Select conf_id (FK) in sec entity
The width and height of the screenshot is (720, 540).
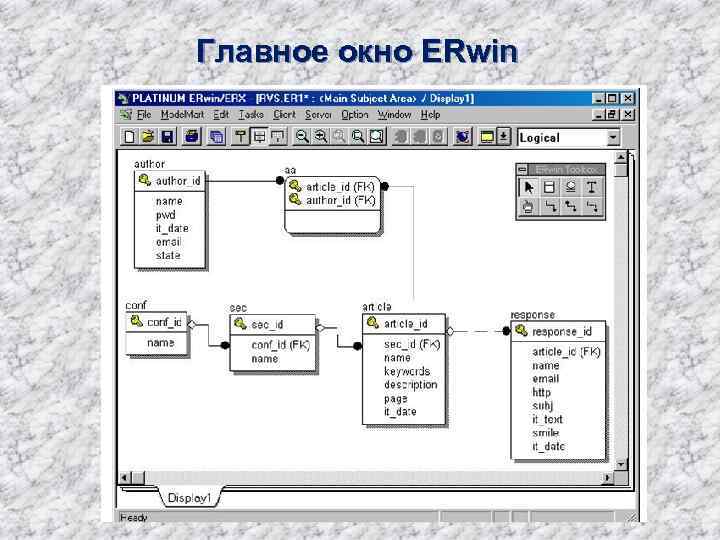280,345
